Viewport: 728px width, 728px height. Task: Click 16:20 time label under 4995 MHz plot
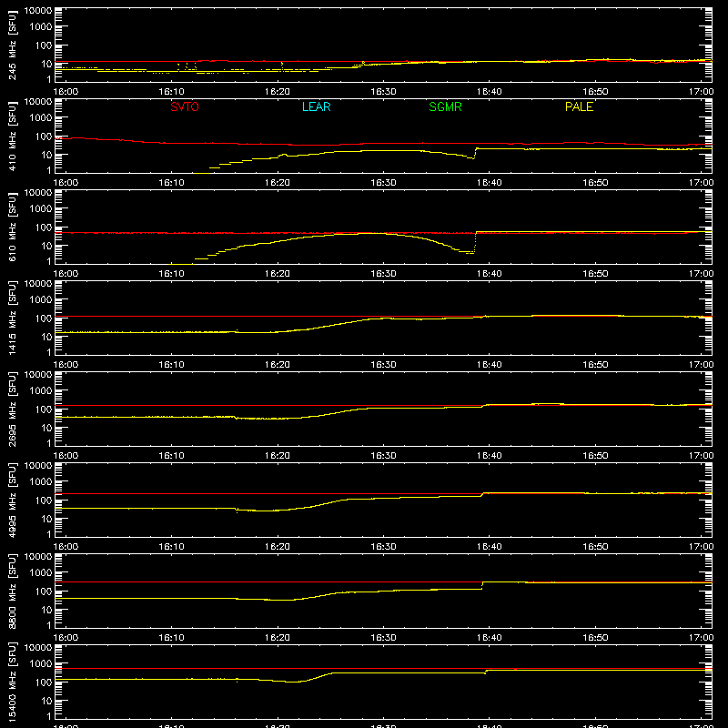278,547
